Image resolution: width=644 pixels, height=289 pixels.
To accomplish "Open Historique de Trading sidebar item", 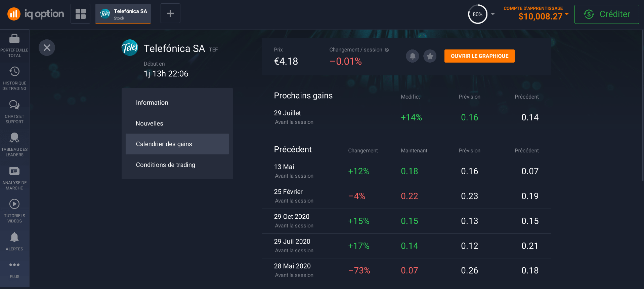I will 14,78.
